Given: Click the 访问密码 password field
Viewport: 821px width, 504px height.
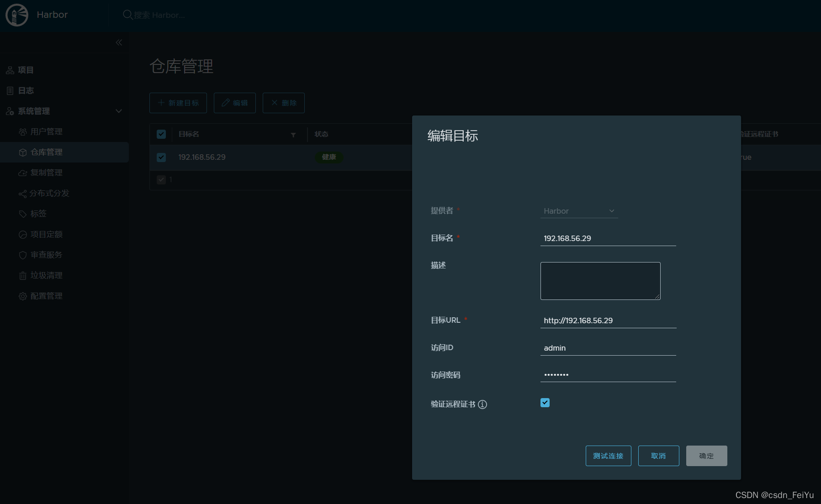Looking at the screenshot, I should [608, 375].
